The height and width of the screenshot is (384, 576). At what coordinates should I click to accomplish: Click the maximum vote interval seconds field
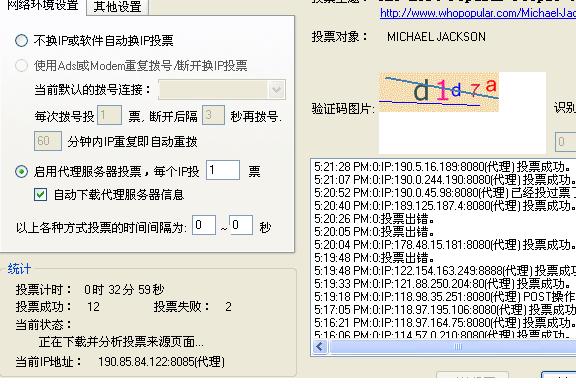(241, 225)
